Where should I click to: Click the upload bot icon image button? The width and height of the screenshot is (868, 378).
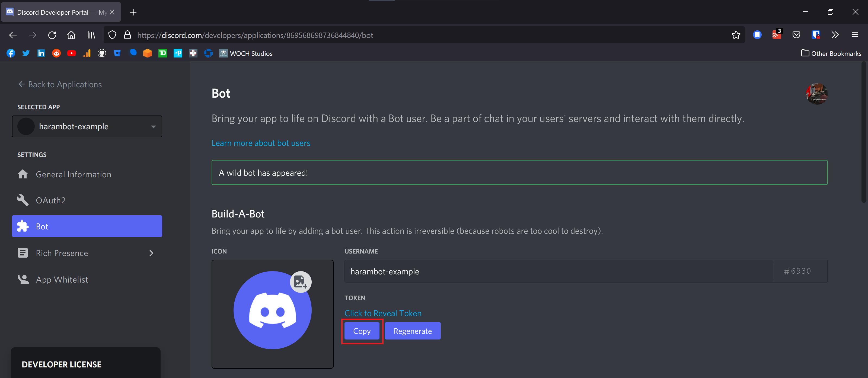(300, 282)
